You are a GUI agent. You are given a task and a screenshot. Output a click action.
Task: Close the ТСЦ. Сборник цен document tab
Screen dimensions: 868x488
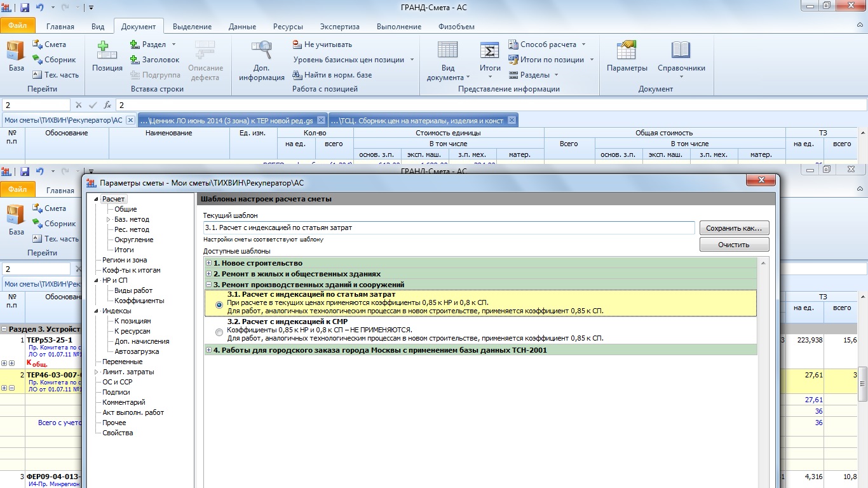(x=512, y=120)
